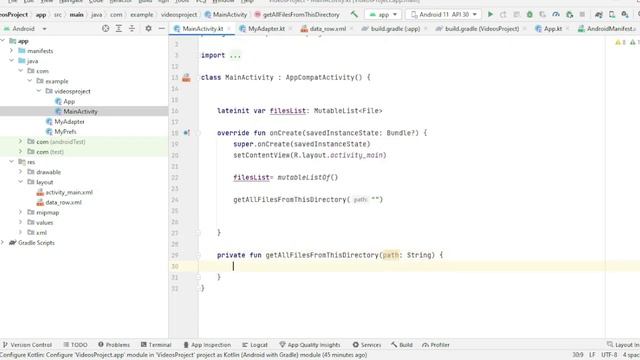Hide the Project panel with minus icon
The image size is (640, 360).
162,29
